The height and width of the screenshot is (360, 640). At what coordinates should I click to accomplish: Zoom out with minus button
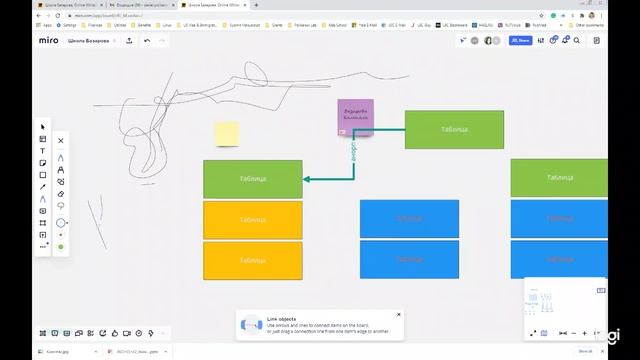(x=574, y=333)
